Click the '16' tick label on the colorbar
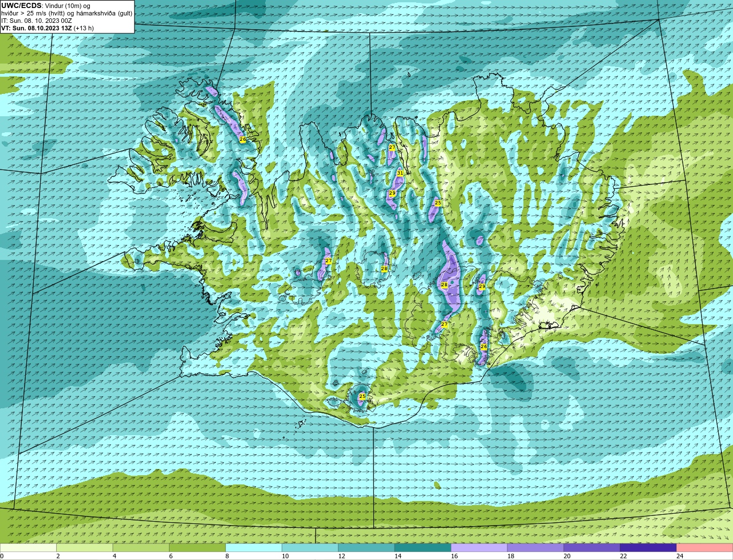This screenshot has width=733, height=560. [455, 556]
